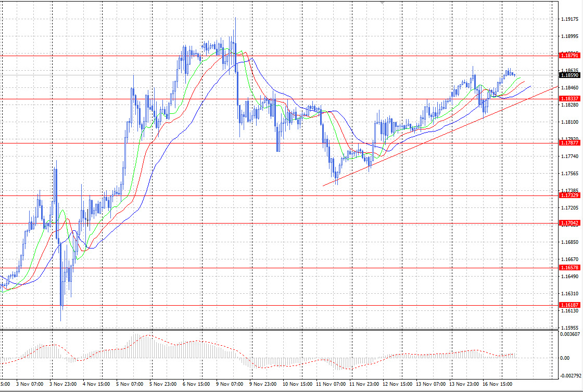Viewport: 583px width, 392px height.
Task: Click the time label 4 Nov 15:00
Action: point(96,384)
